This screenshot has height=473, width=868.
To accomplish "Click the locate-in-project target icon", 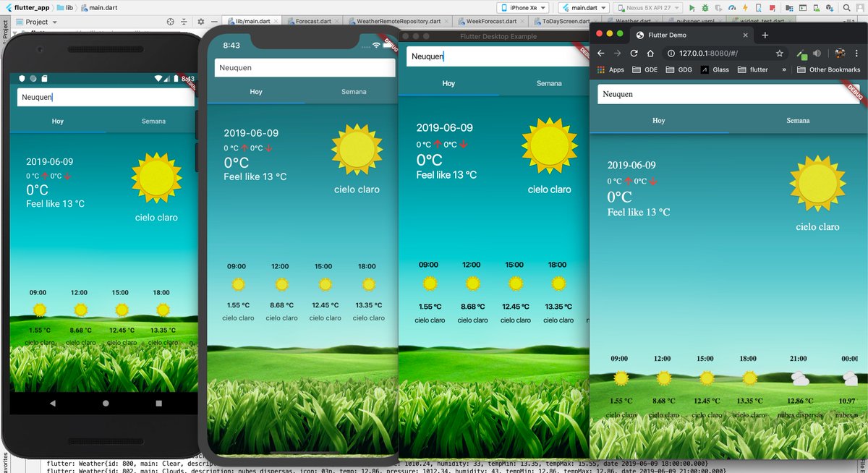I will [x=170, y=22].
